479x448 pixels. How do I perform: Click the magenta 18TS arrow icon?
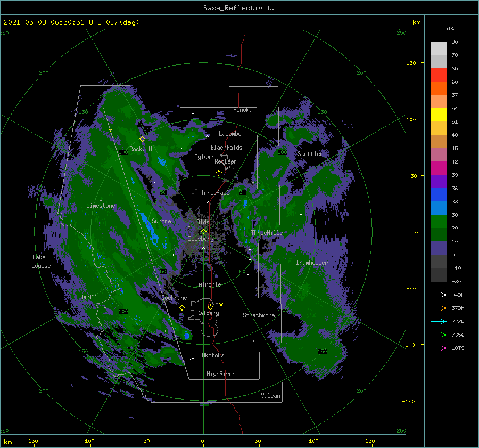[x=439, y=348]
